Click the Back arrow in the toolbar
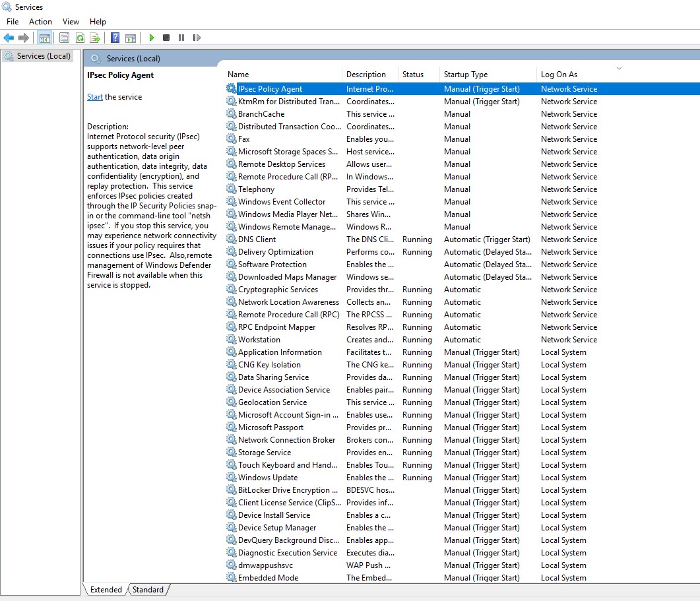This screenshot has height=601, width=700. [x=9, y=38]
